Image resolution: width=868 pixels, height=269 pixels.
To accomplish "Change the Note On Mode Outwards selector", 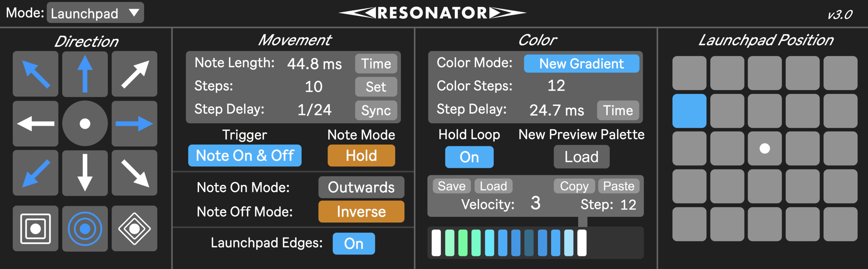I will click(x=361, y=187).
